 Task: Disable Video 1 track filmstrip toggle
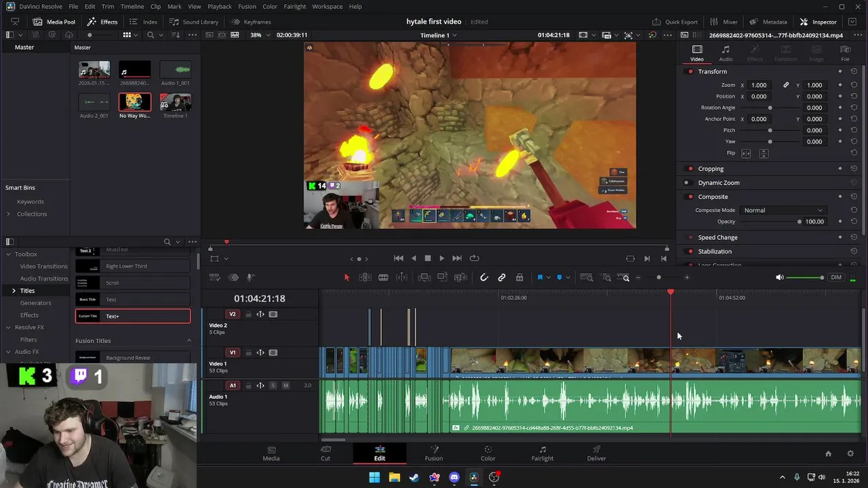[x=273, y=353]
